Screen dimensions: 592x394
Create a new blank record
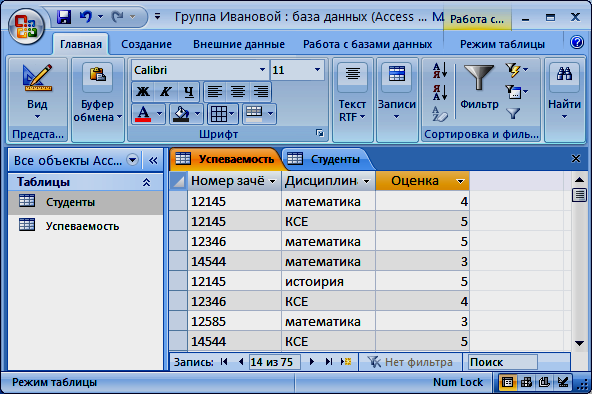346,362
